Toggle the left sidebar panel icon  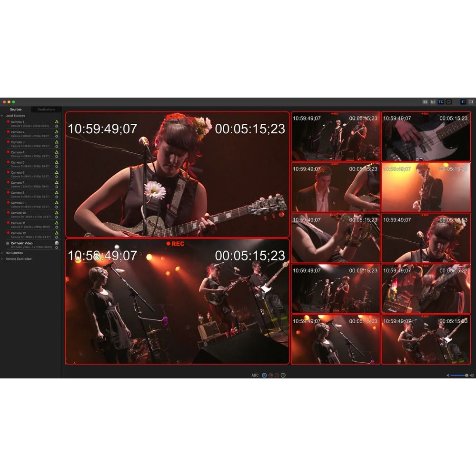(x=463, y=101)
